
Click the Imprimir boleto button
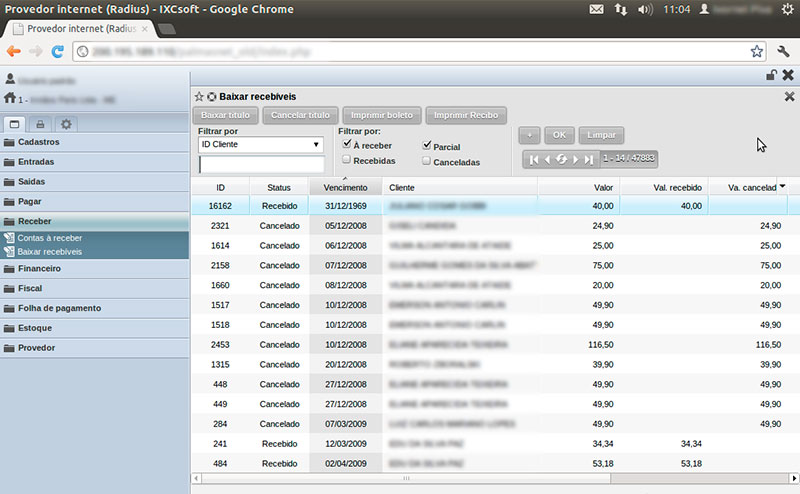(x=382, y=115)
